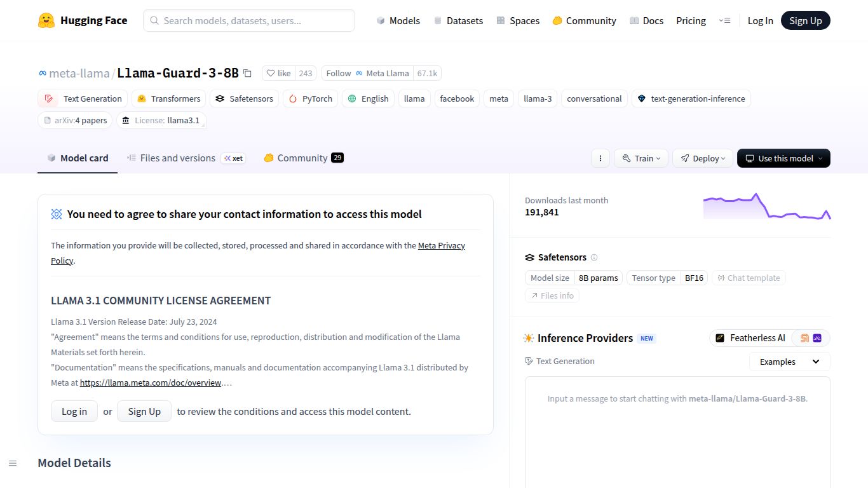Open the three-dot more options button

[600, 158]
